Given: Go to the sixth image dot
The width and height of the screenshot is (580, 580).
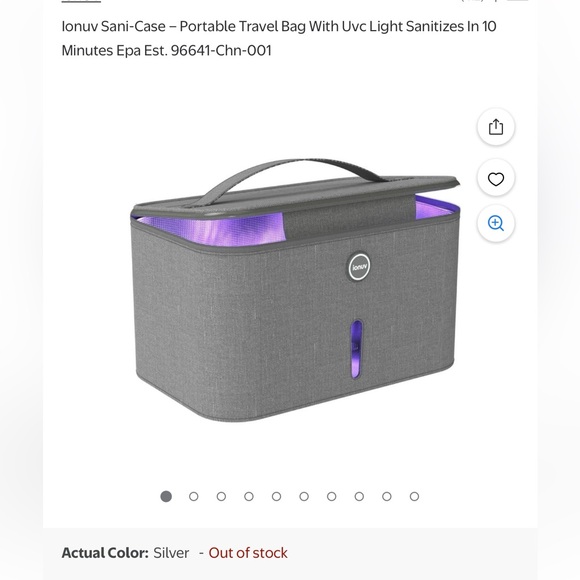Looking at the screenshot, I should [x=304, y=496].
